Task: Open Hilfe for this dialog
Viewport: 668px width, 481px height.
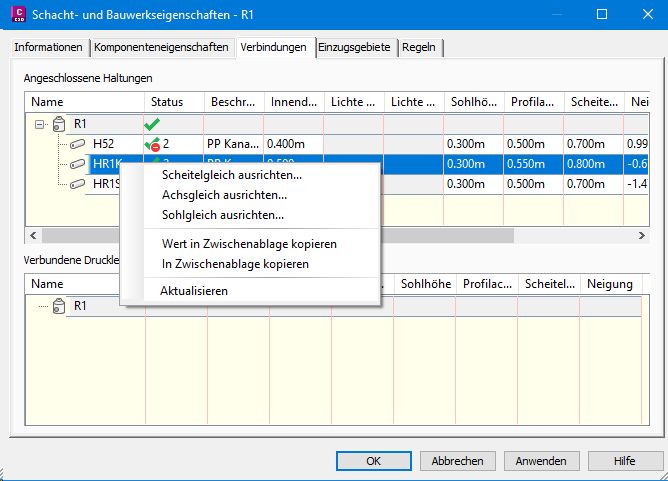Action: tap(625, 461)
